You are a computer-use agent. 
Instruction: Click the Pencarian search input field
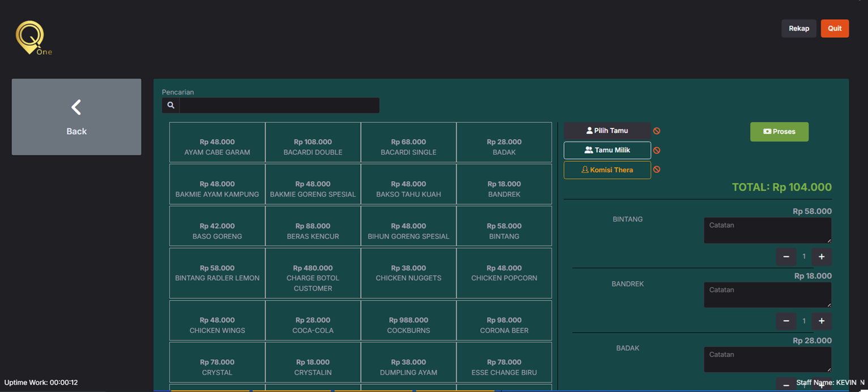pyautogui.click(x=280, y=105)
